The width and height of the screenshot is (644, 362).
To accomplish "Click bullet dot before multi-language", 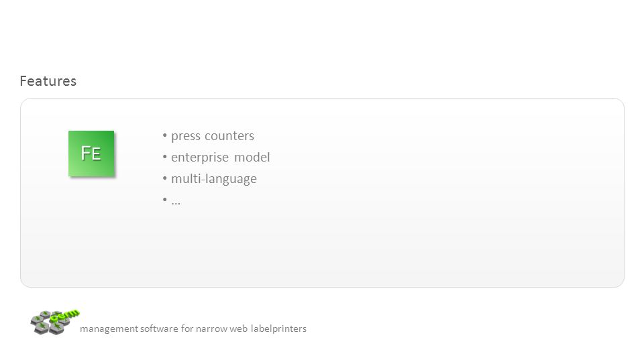I will click(165, 178).
